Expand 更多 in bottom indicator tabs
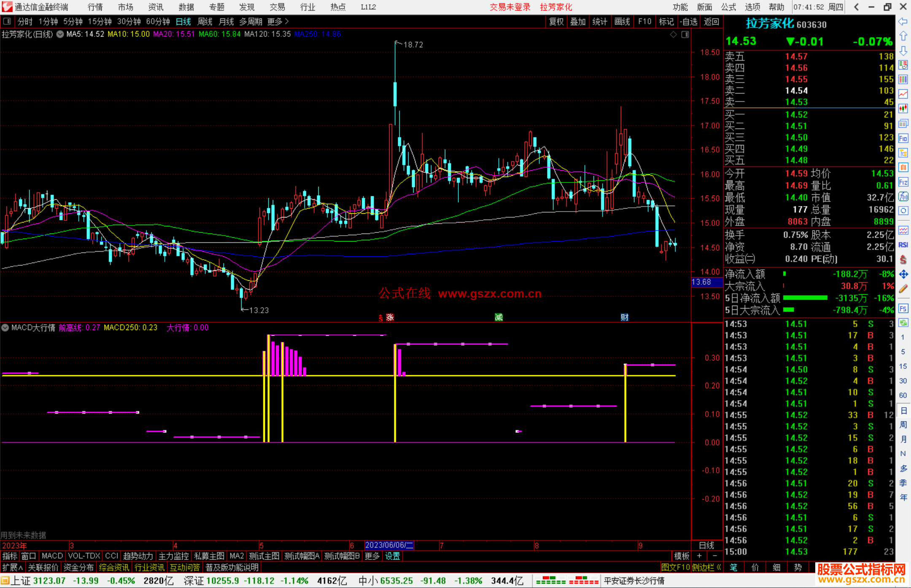Viewport: 911px width, 588px height. click(x=372, y=556)
